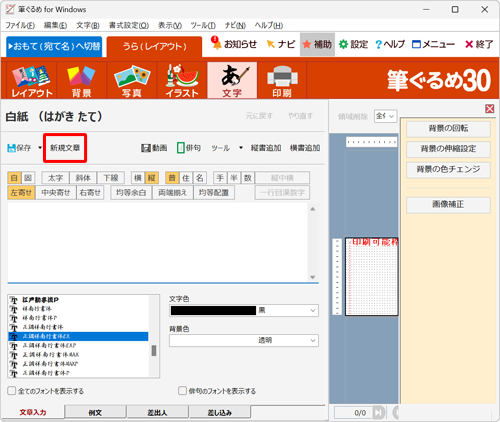Click the 画像補正 button
The image size is (500, 422).
448,204
